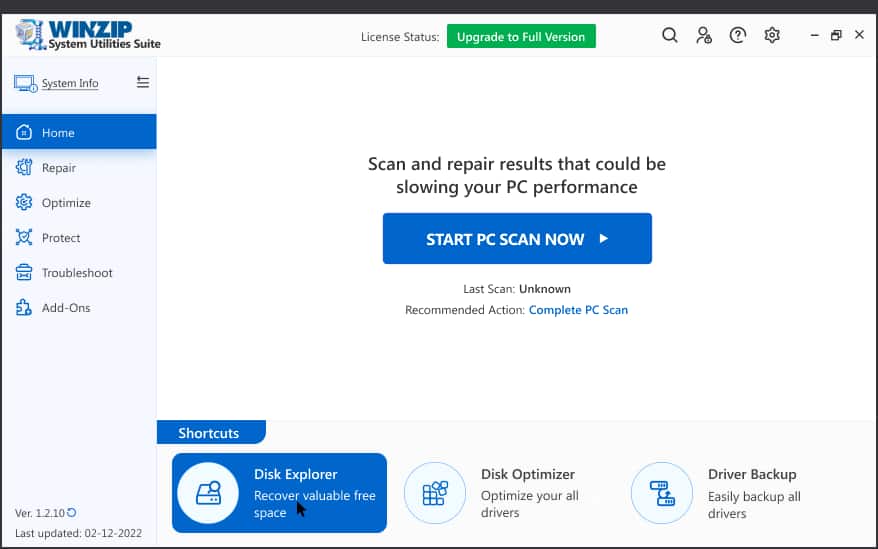Click the WinZip System Utilities Suite logo

click(88, 35)
